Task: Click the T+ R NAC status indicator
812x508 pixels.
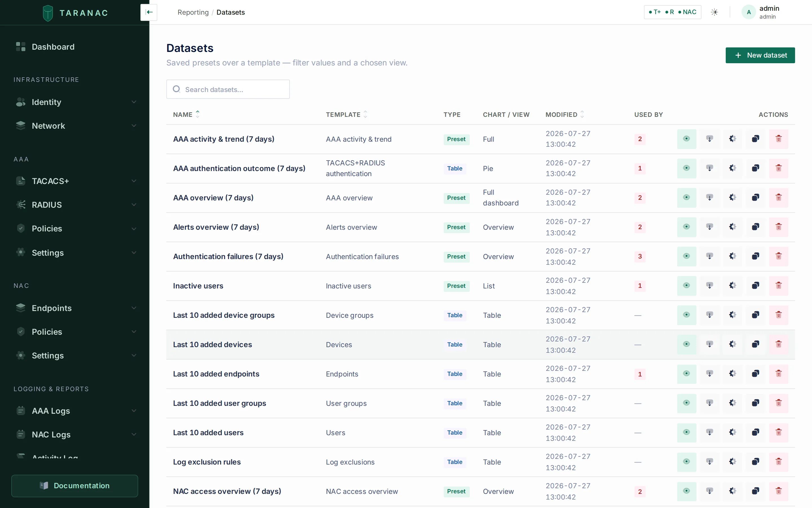Action: (672, 12)
